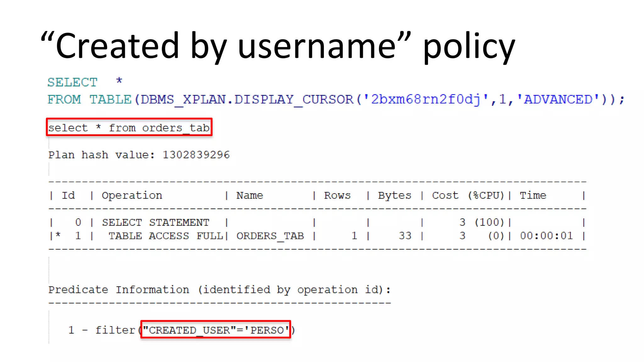Click the text select * from orders_tab
This screenshot has height=362, width=644.
[x=129, y=128]
